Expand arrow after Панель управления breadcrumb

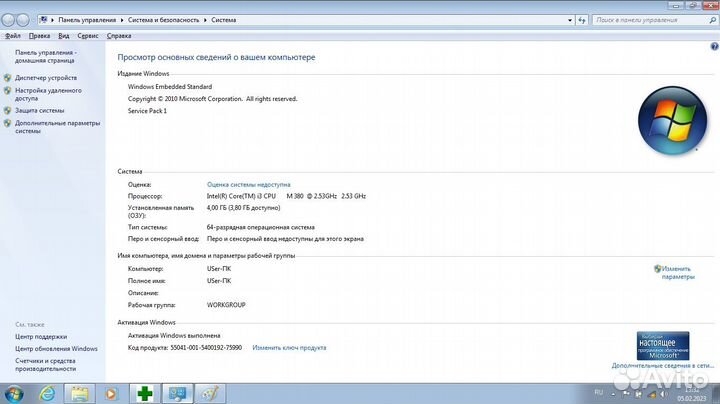click(122, 20)
